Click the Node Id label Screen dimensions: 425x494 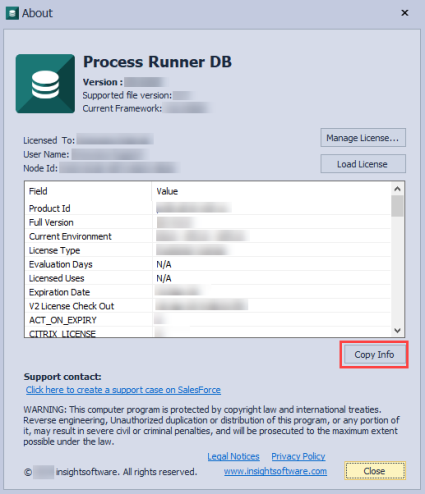coord(40,168)
